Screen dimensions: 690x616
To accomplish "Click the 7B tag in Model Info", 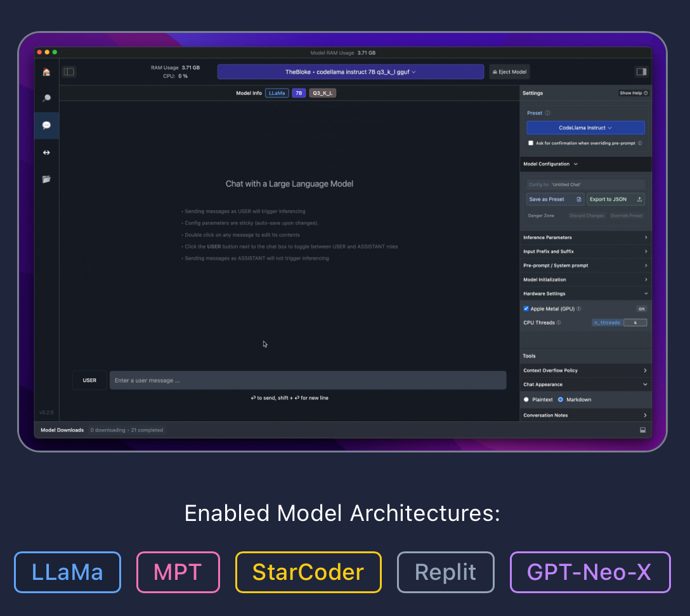I will pos(299,93).
